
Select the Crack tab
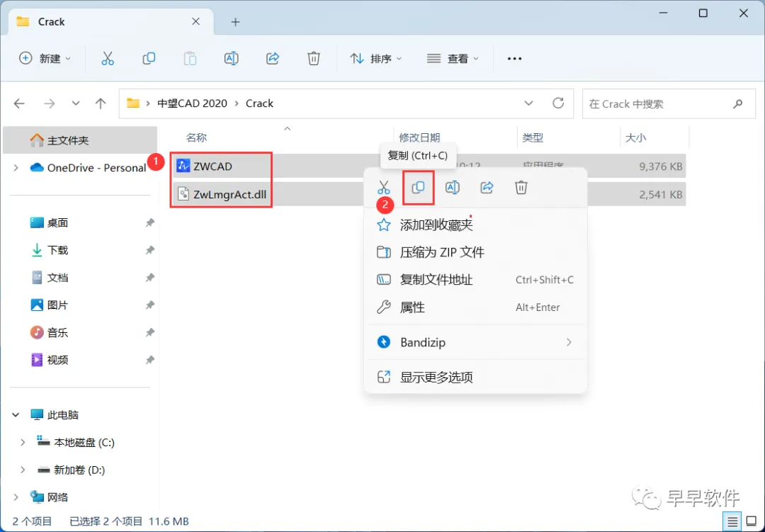coord(111,22)
